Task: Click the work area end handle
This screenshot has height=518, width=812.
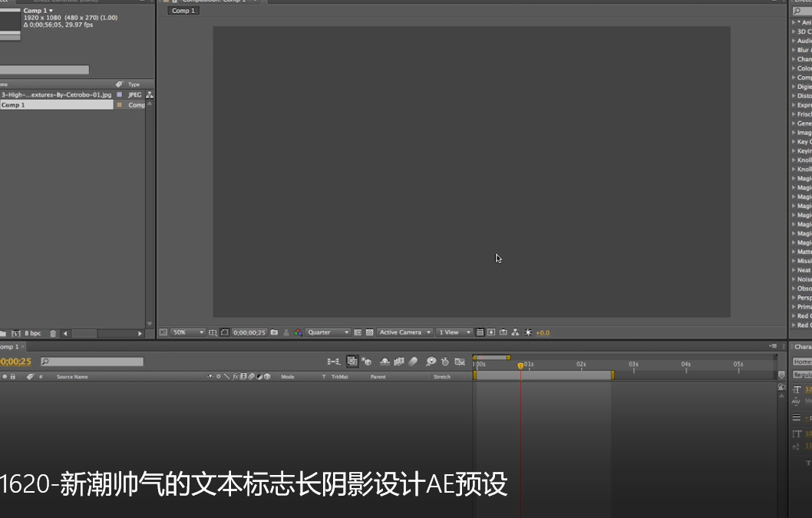Action: point(612,375)
